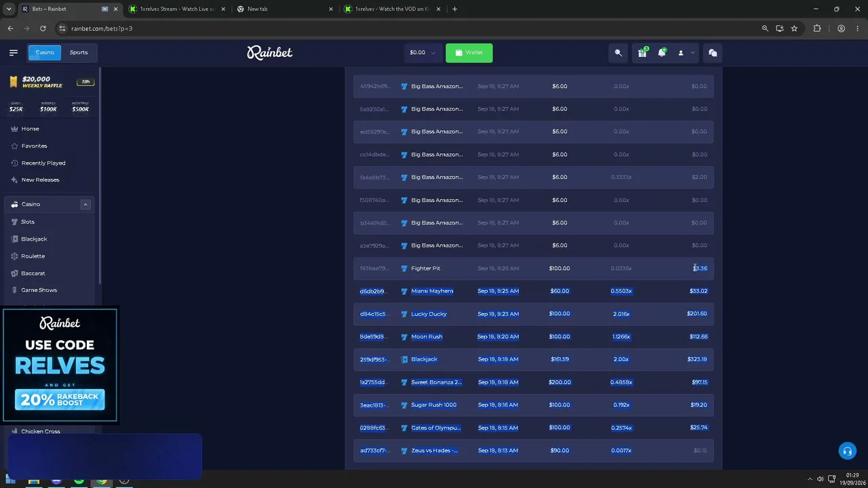Open the taskbar volume control

(x=821, y=479)
